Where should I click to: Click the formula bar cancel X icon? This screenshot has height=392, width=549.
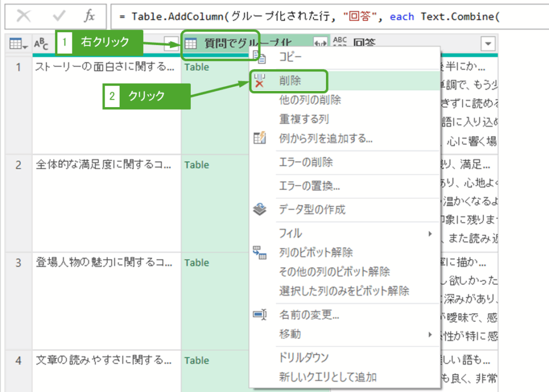(x=24, y=16)
